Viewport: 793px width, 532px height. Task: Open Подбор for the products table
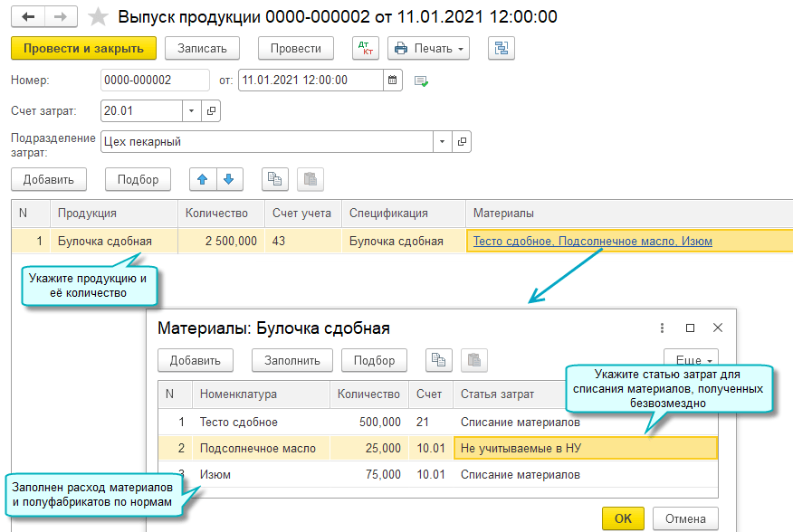(139, 179)
